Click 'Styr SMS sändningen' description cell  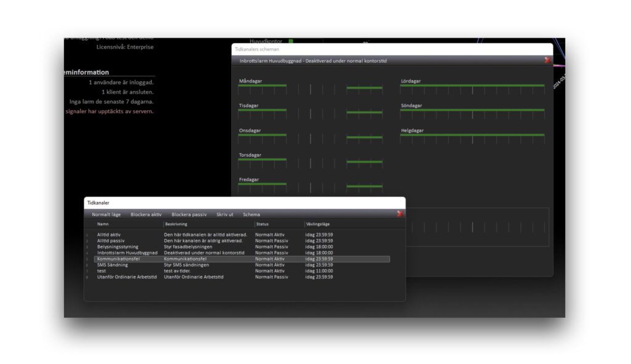tap(186, 265)
